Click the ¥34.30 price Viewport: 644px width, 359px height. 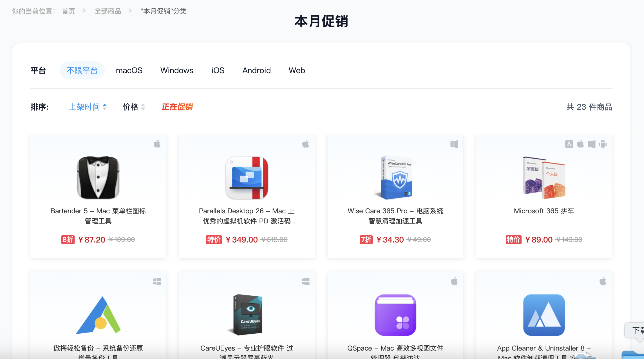tap(390, 240)
